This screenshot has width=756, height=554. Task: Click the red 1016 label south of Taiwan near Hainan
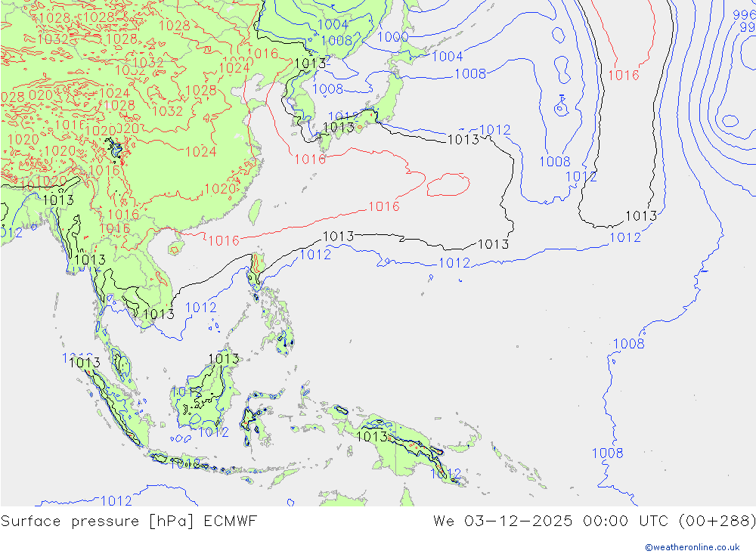(x=224, y=240)
